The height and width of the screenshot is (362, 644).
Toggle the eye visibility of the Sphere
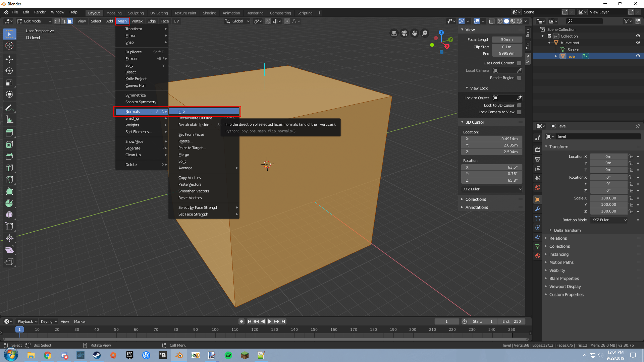638,49
